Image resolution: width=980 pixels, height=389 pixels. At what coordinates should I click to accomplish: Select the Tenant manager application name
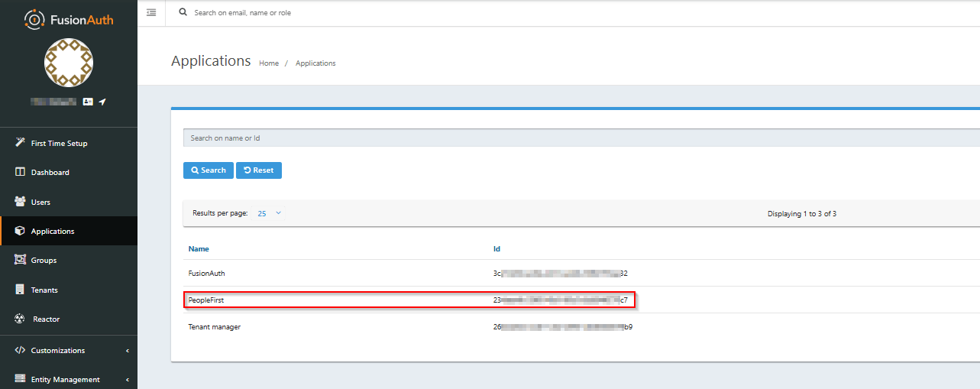click(x=215, y=327)
